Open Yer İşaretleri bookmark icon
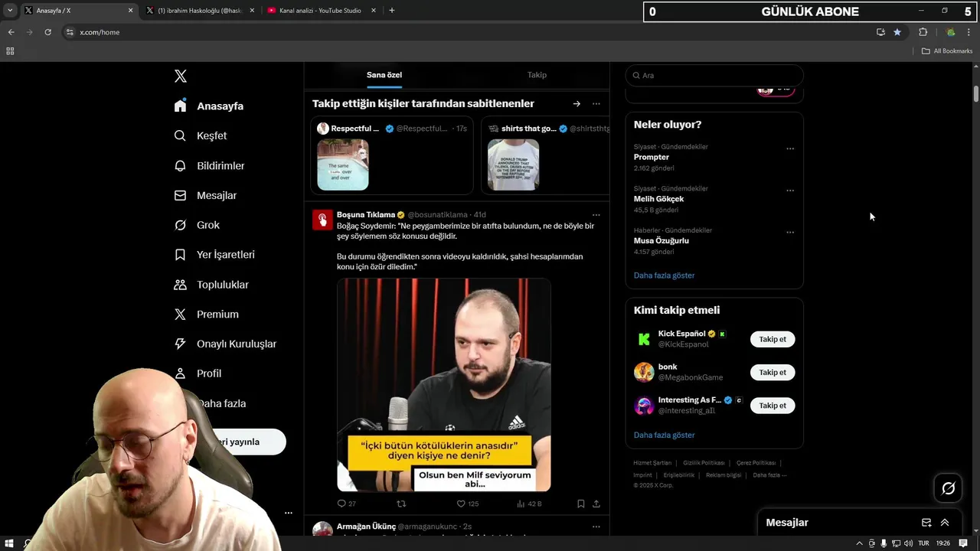The width and height of the screenshot is (980, 551). (x=180, y=254)
